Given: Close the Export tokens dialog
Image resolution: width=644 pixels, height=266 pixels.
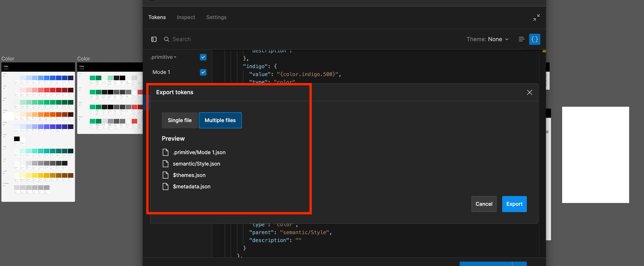Looking at the screenshot, I should pyautogui.click(x=529, y=92).
